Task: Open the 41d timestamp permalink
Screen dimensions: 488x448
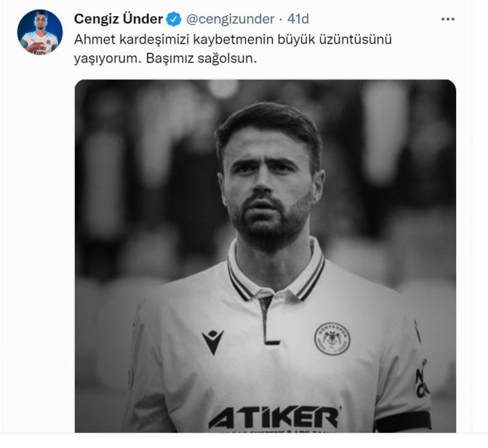Action: click(298, 19)
